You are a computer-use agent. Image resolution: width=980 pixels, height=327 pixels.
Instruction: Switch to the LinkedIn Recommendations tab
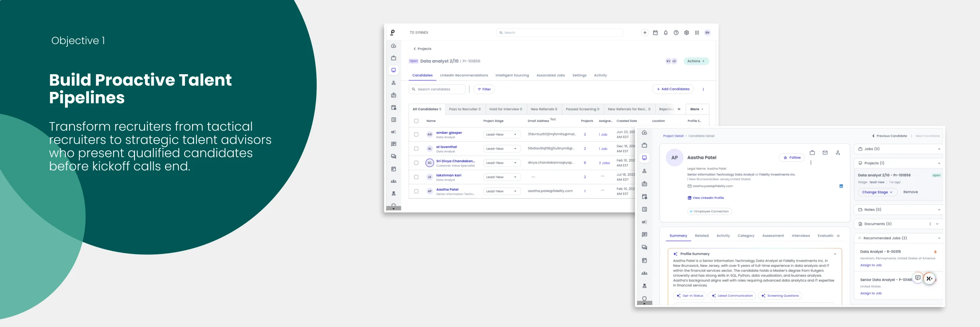point(464,75)
